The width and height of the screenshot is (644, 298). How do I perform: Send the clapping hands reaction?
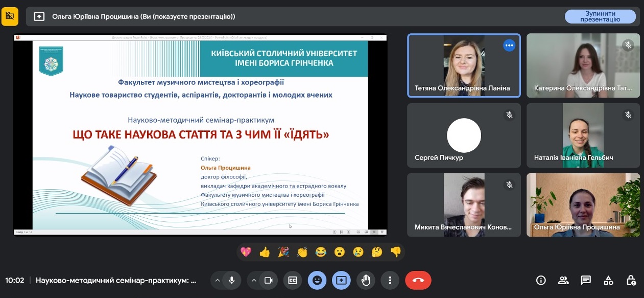click(x=302, y=251)
